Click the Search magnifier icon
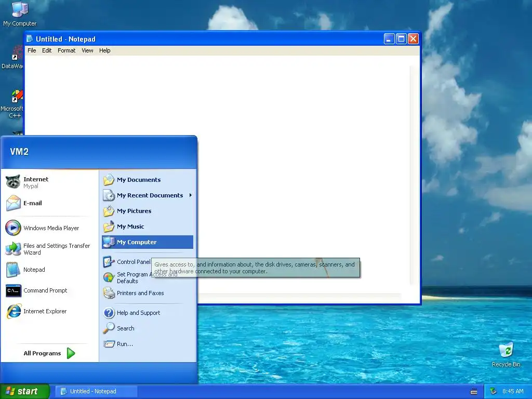 click(x=109, y=328)
